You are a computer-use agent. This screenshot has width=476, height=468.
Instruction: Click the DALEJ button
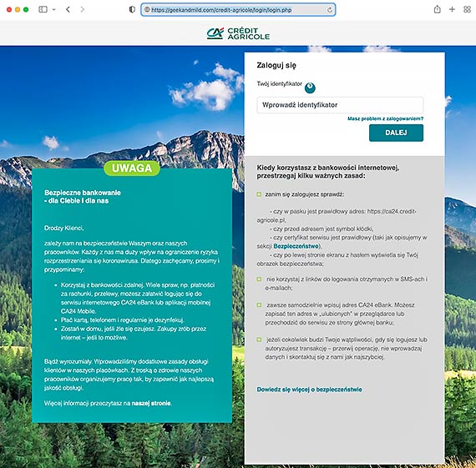pos(396,133)
